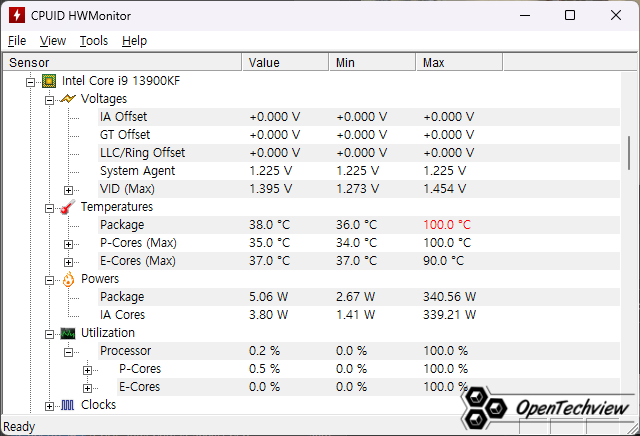Click the vertical scrollbar thumb
The width and height of the screenshot is (640, 436).
click(629, 153)
